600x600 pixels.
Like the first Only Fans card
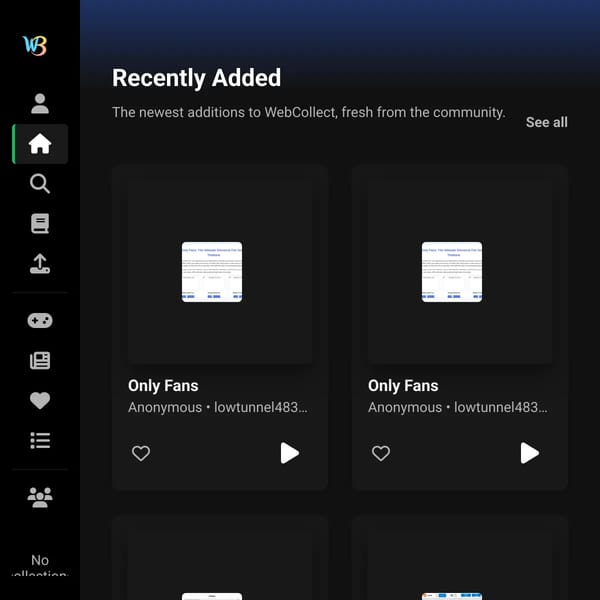coord(141,453)
